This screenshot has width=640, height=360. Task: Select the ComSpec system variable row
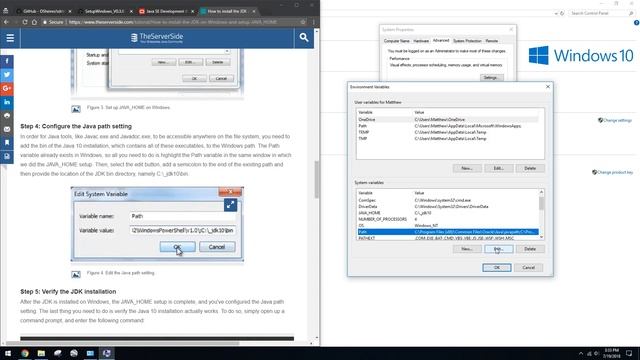click(x=448, y=200)
